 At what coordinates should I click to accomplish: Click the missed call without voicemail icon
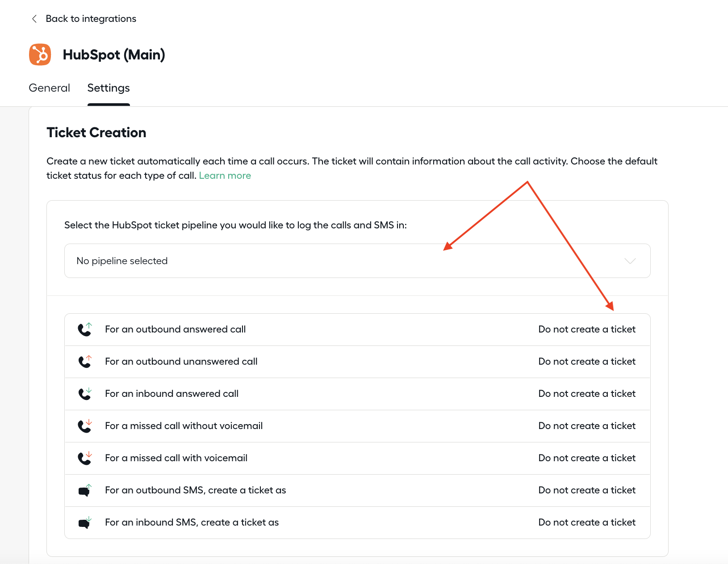(85, 426)
